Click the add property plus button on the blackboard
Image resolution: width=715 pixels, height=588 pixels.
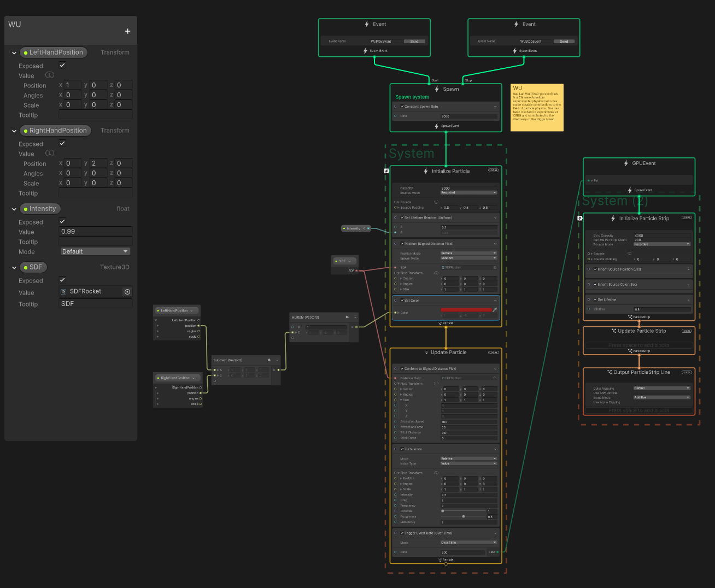point(127,31)
